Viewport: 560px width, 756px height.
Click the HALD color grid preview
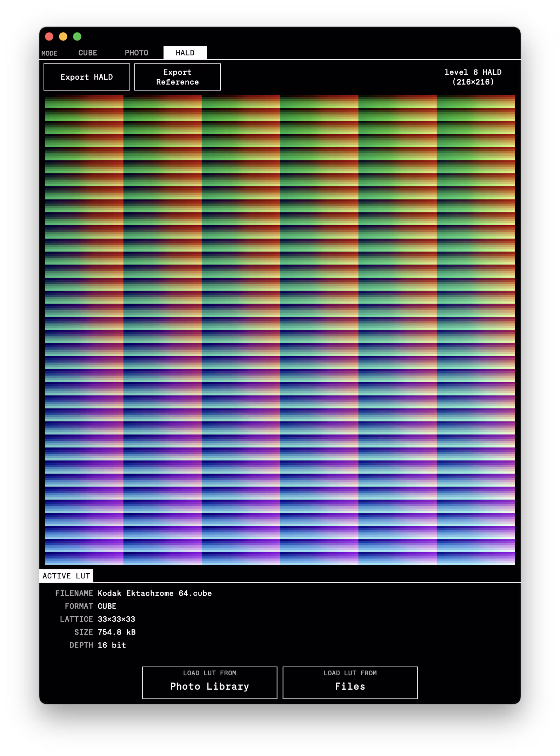click(280, 330)
